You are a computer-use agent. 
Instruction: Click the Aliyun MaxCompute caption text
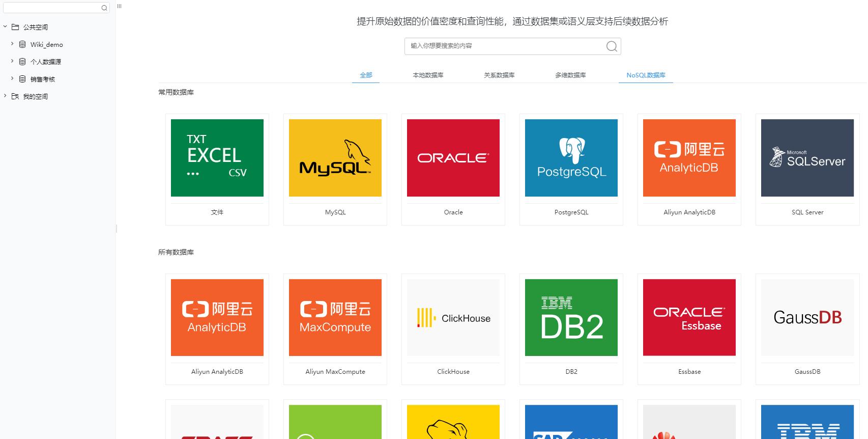tap(335, 372)
